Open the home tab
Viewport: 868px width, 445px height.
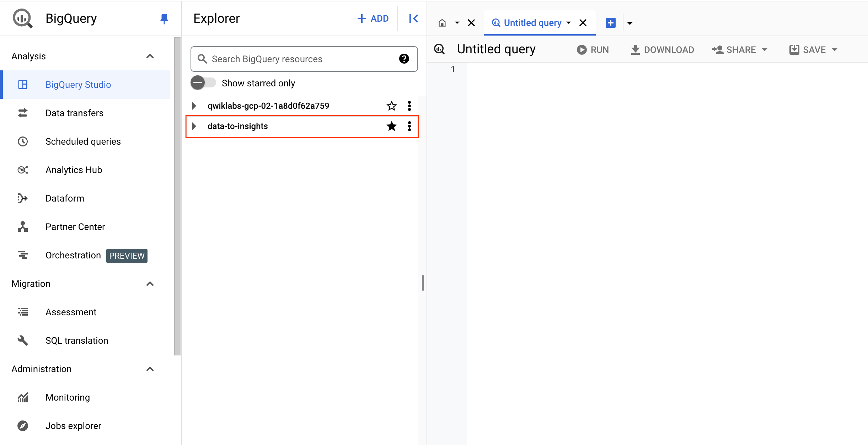(x=442, y=23)
